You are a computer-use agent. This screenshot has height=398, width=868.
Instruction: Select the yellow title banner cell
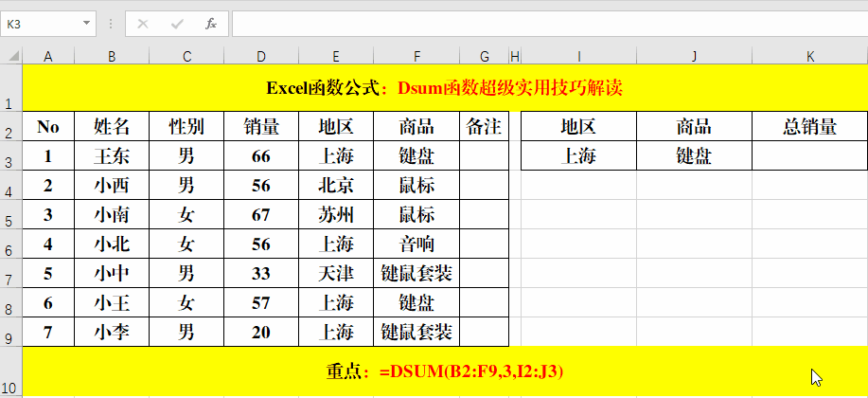click(444, 88)
